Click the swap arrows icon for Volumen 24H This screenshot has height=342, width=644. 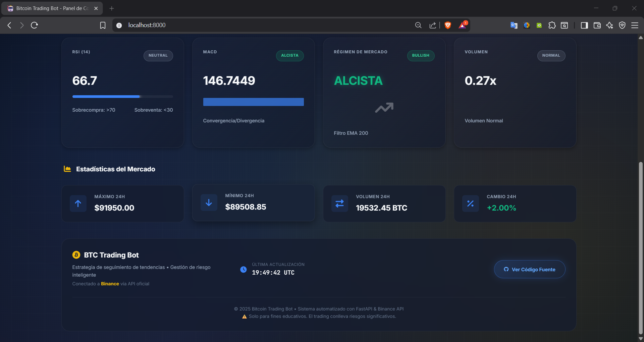pyautogui.click(x=340, y=204)
